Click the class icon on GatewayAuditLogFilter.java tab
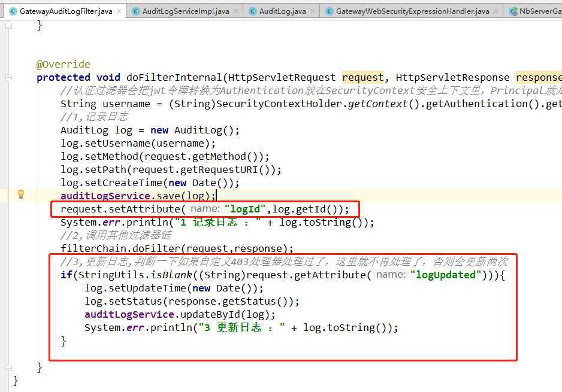This screenshot has height=392, width=562. (x=13, y=11)
